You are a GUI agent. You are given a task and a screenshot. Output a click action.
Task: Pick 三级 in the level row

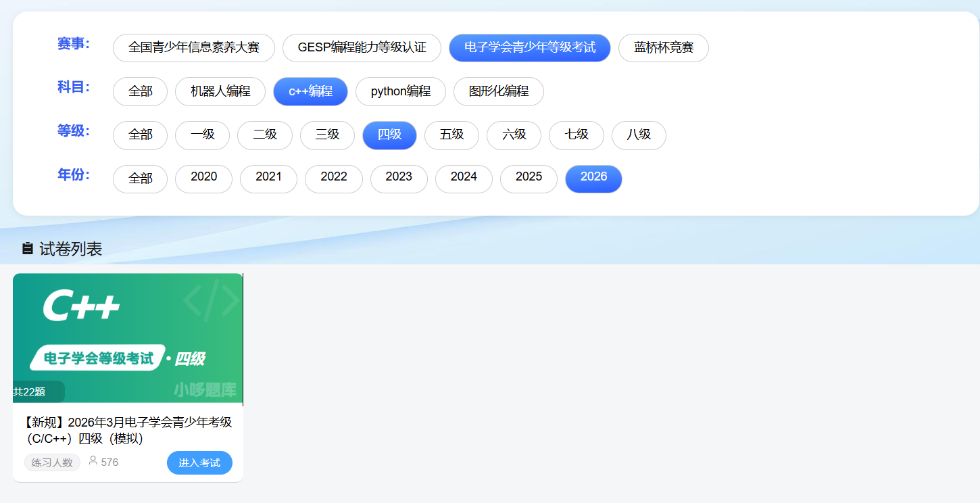point(327,135)
